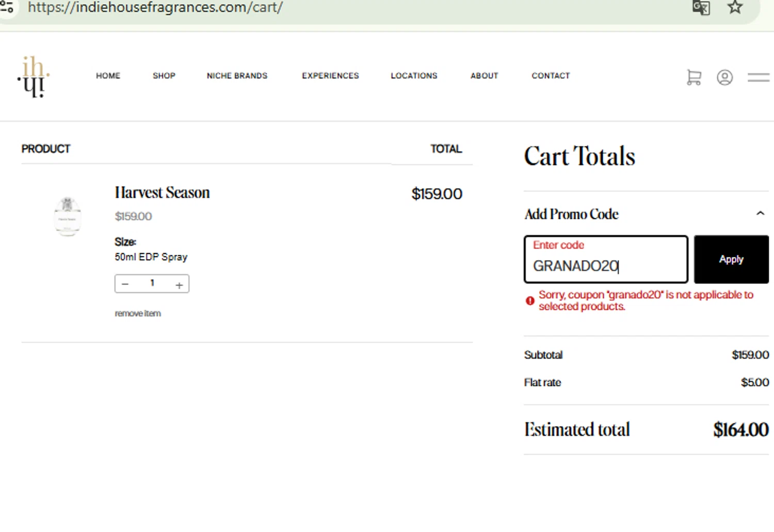Open the Niche Brands menu item

[x=237, y=76]
